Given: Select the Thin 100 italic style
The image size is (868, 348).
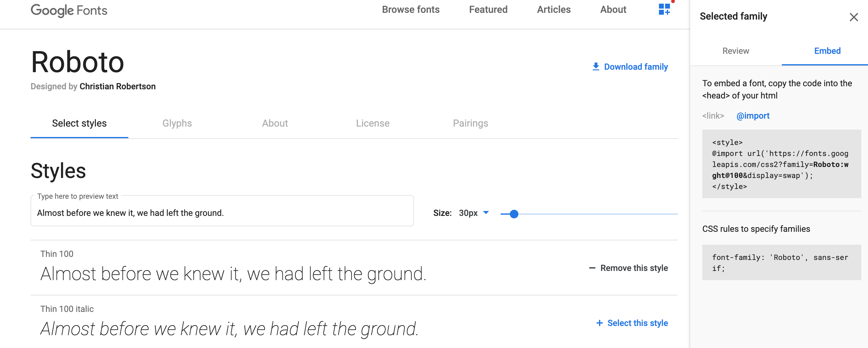Looking at the screenshot, I should [x=632, y=323].
